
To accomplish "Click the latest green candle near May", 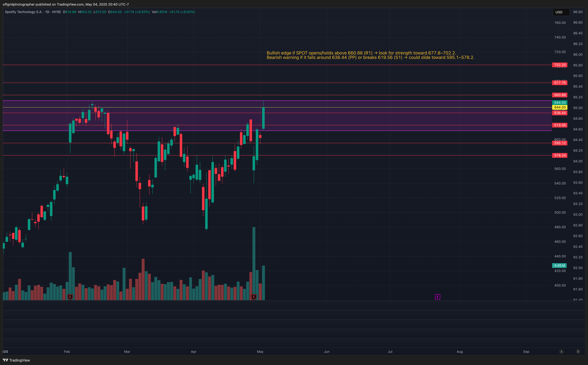I will point(263,118).
